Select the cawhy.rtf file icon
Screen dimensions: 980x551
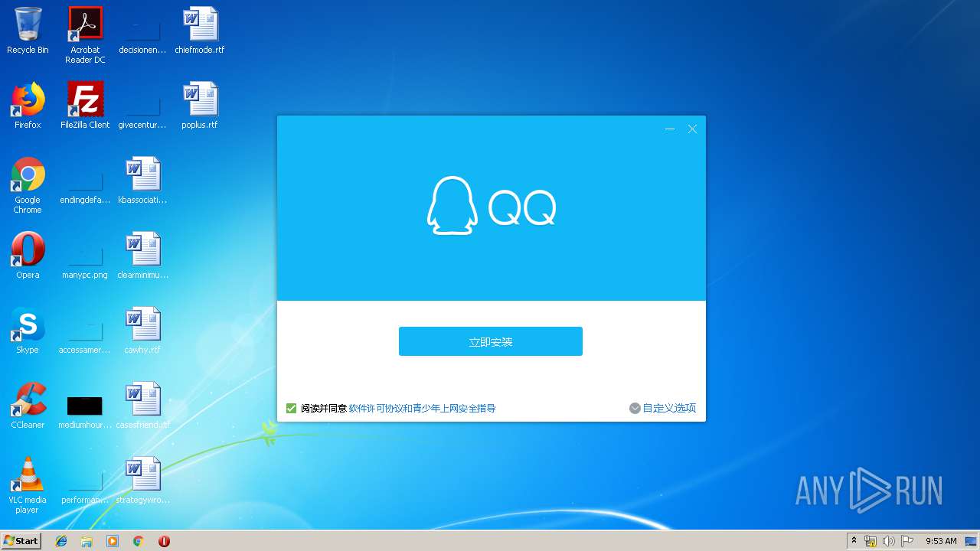pyautogui.click(x=142, y=331)
